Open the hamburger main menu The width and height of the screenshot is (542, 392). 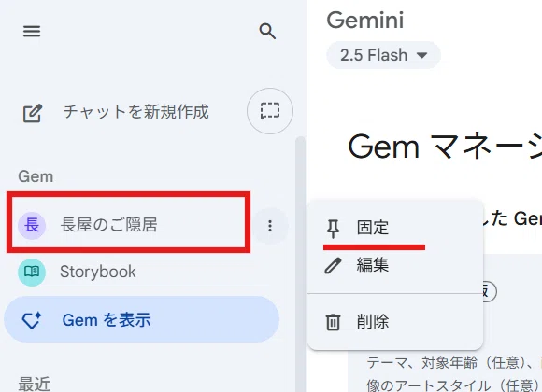[32, 32]
